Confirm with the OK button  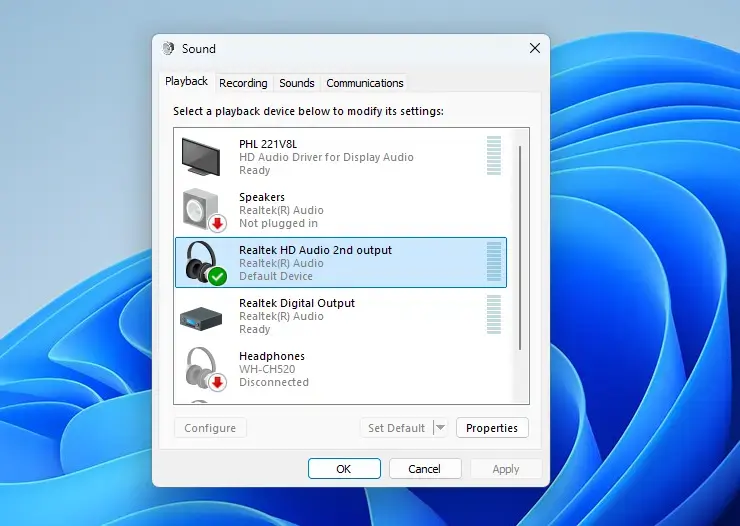click(x=344, y=468)
